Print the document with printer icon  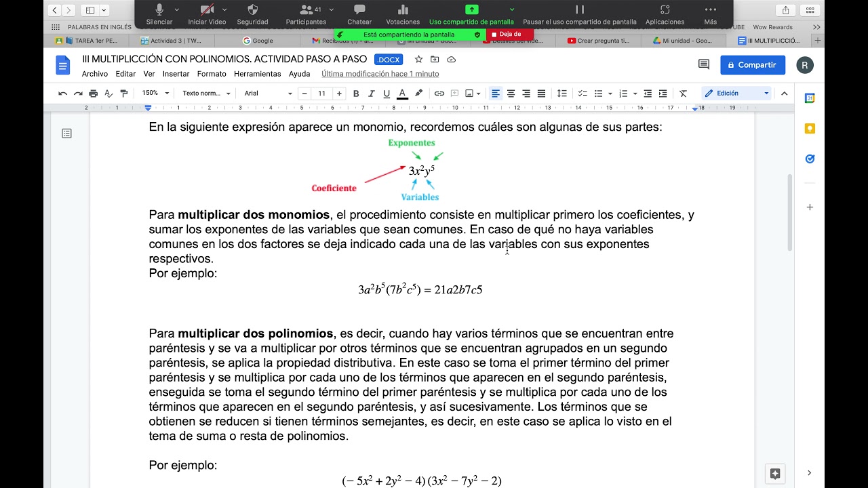(x=94, y=94)
